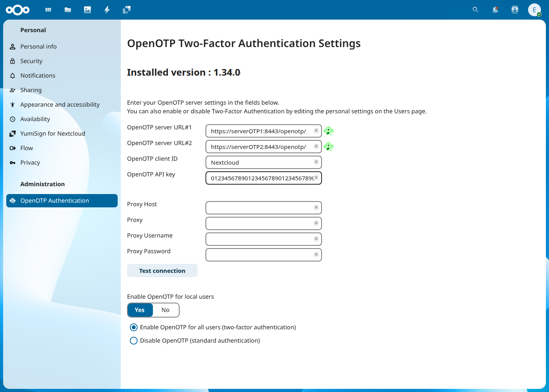
Task: Click the "Proxy Password" label
Action: pos(149,251)
